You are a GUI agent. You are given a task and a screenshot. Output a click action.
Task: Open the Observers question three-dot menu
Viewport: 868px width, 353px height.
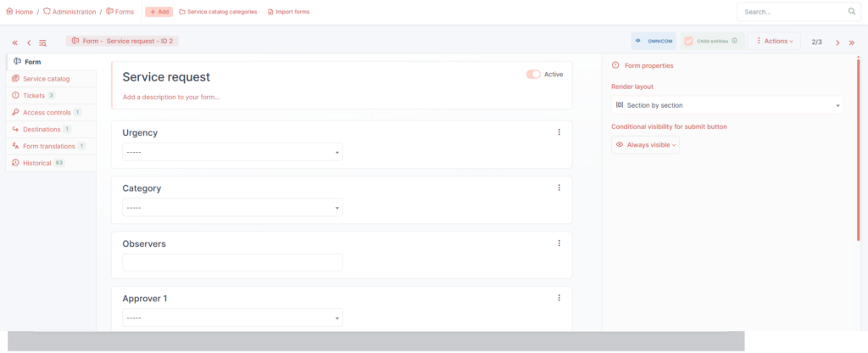point(559,244)
